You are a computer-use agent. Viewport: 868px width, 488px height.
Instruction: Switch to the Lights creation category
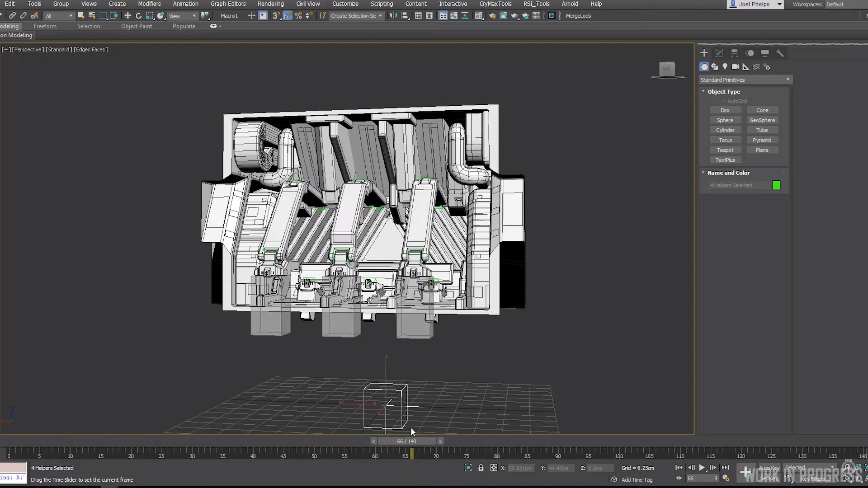point(725,67)
